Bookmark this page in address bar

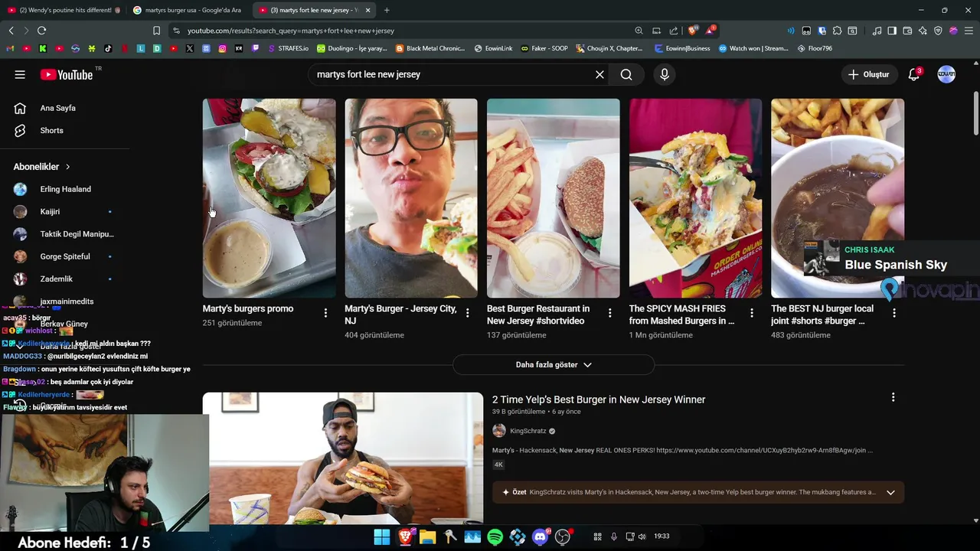tap(156, 31)
